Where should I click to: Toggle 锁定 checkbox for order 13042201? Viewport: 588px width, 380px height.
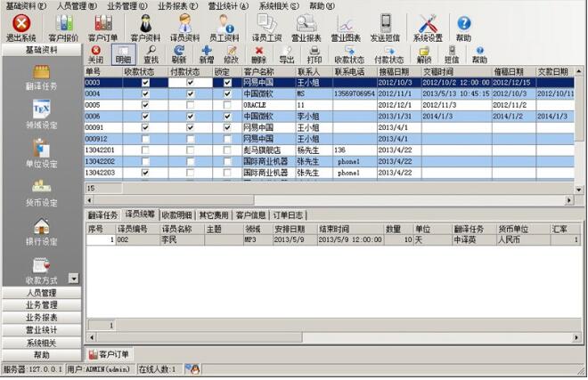click(x=227, y=150)
